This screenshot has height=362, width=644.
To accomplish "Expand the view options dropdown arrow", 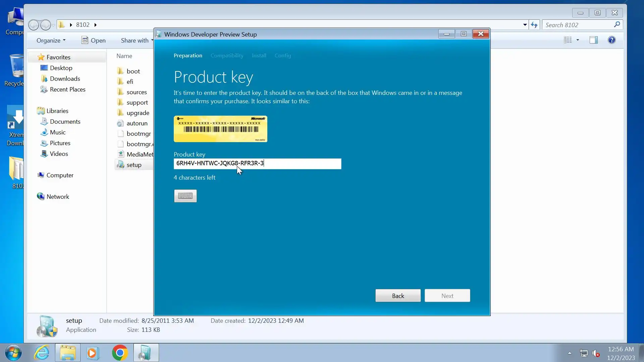I will (x=578, y=40).
